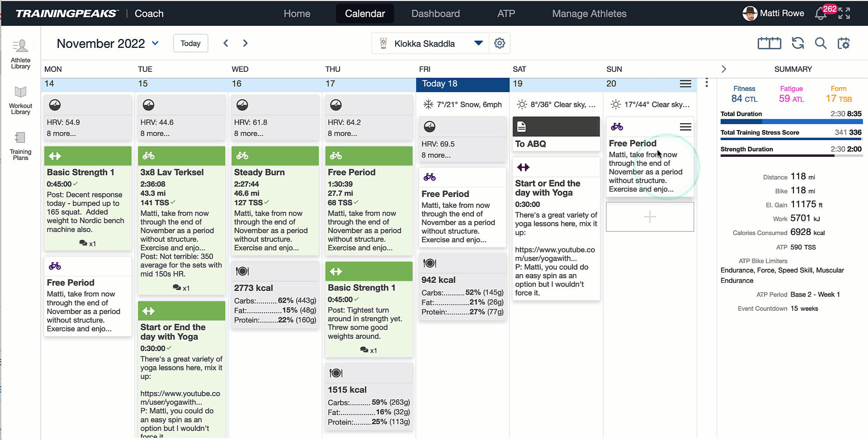Open Sunday 20 day hamburger menu

point(685,84)
